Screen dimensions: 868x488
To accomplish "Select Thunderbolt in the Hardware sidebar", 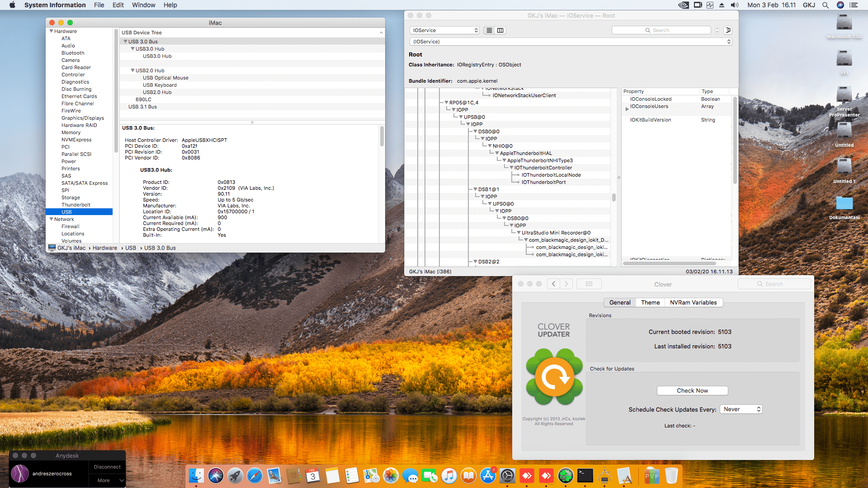I will [76, 205].
